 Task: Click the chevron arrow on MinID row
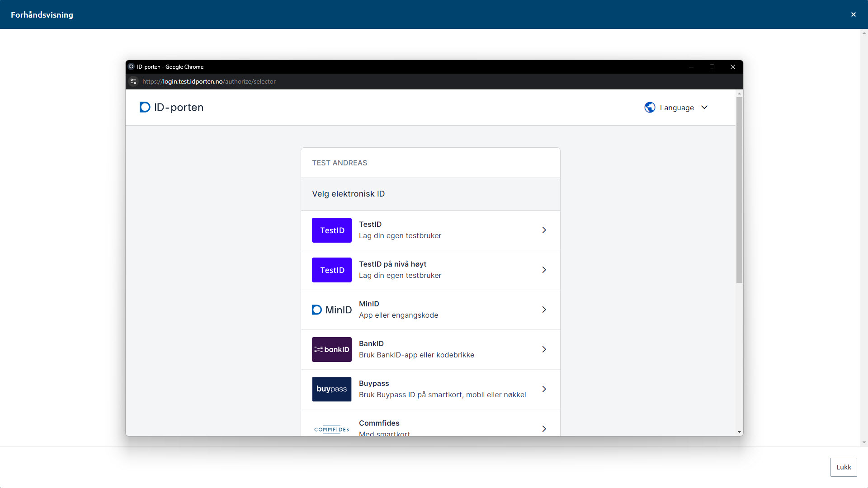[x=544, y=310]
